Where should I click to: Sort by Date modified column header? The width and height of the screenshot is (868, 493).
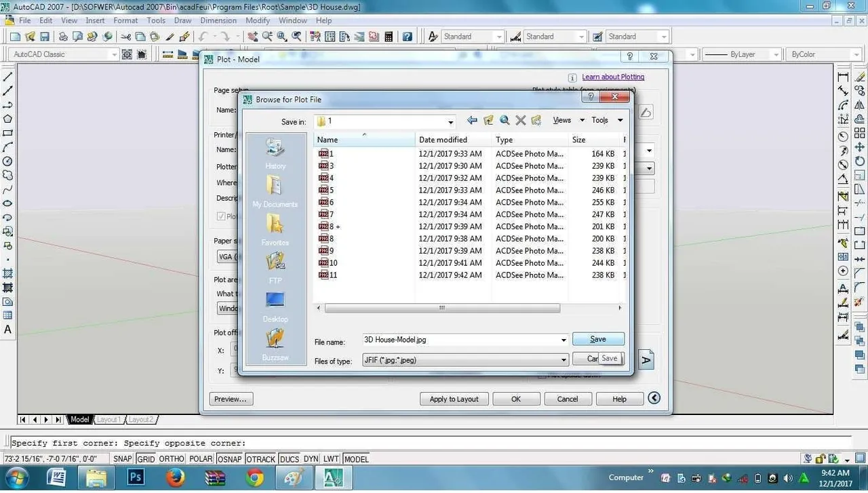click(453, 140)
